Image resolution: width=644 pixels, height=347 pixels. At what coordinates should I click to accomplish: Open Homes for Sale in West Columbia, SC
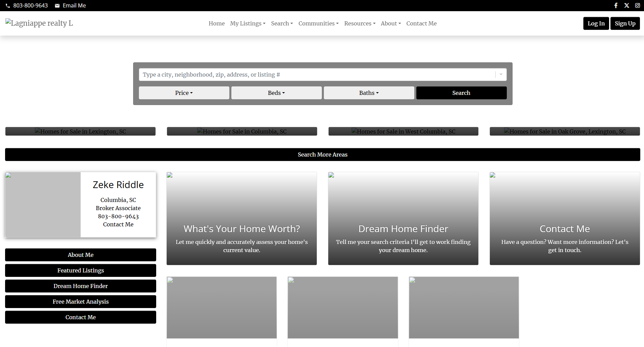(x=403, y=131)
